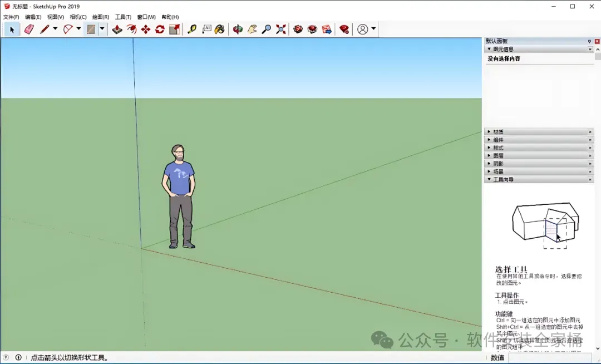
Task: Click the tray scrollbar up arrow
Action: (598, 50)
